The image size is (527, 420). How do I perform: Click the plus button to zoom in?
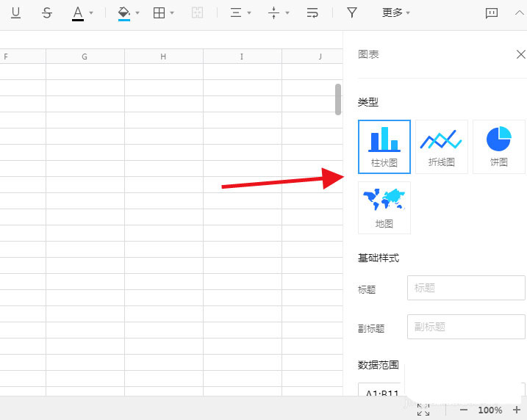516,410
